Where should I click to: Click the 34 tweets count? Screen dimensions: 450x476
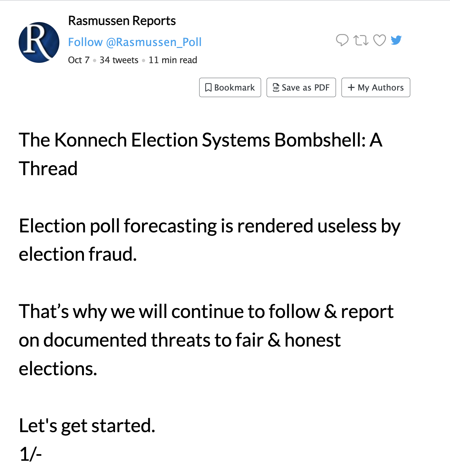(x=119, y=60)
